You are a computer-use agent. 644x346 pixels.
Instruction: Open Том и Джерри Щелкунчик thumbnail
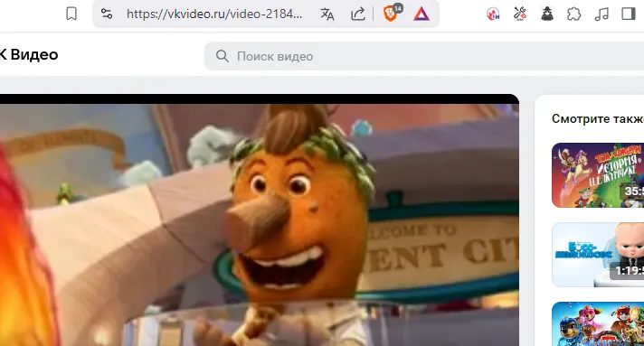tap(598, 175)
